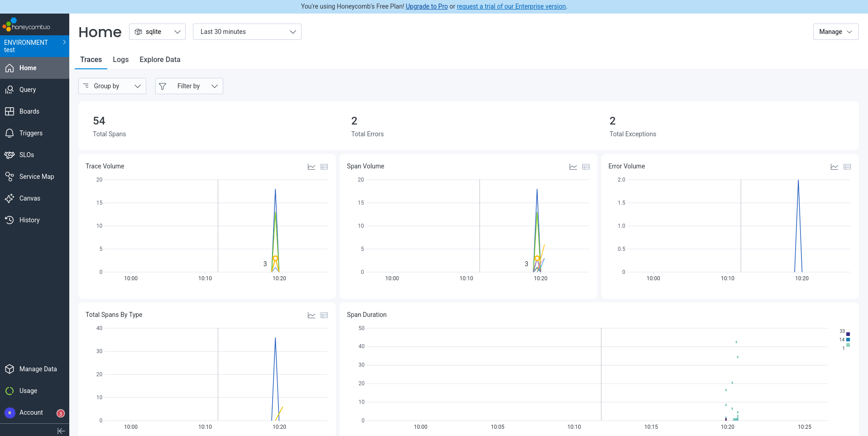Click the ENVIRONMENT test selector
Screen dimensions: 868x436
pyautogui.click(x=34, y=46)
